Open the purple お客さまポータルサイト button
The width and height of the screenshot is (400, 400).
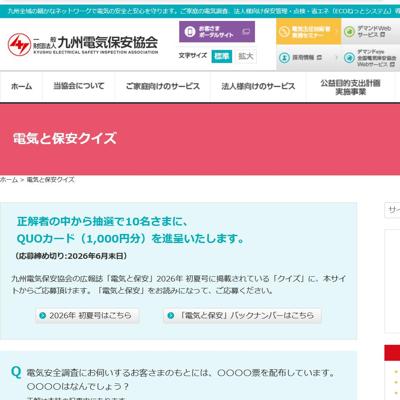(217, 32)
